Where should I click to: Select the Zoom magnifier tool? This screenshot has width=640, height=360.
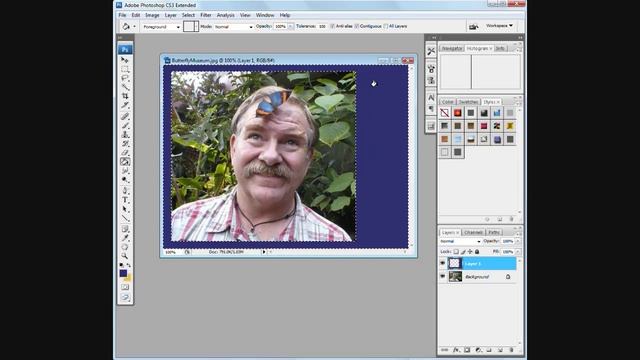[125, 256]
